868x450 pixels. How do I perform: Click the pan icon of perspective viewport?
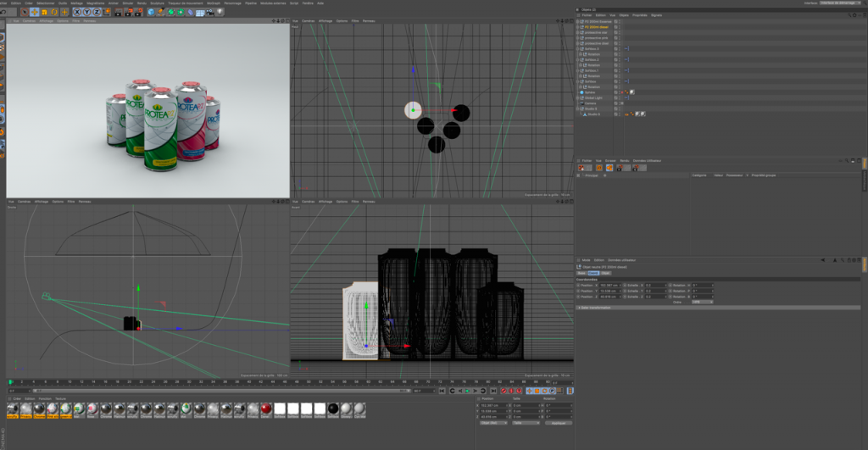(x=274, y=21)
